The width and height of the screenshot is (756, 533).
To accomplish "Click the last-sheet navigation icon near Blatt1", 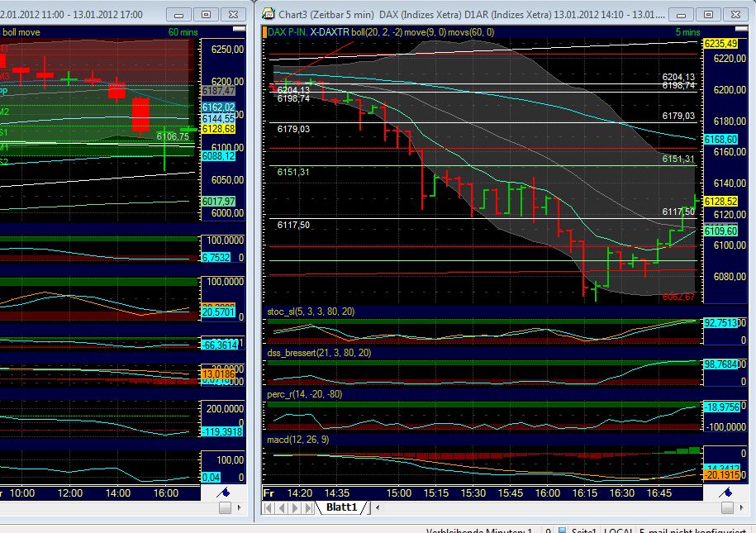I will 309,507.
